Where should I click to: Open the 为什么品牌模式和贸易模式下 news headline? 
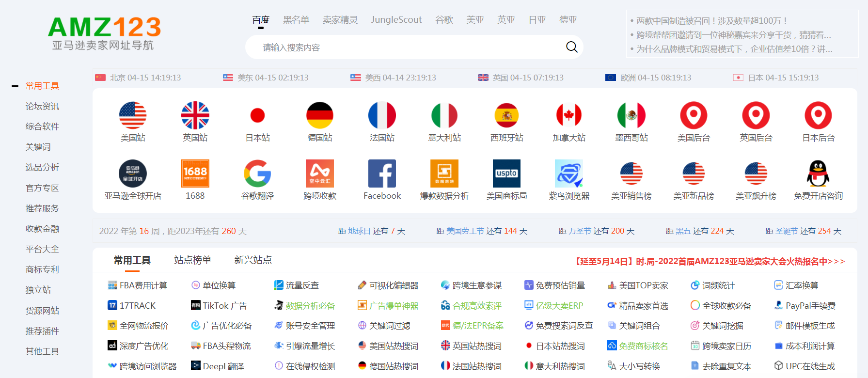tap(734, 49)
